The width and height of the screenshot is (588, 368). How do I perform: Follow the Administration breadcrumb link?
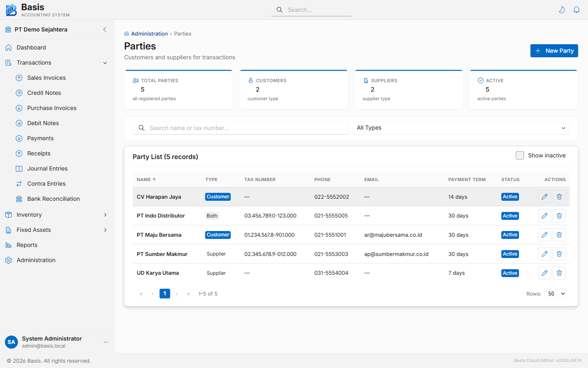149,34
